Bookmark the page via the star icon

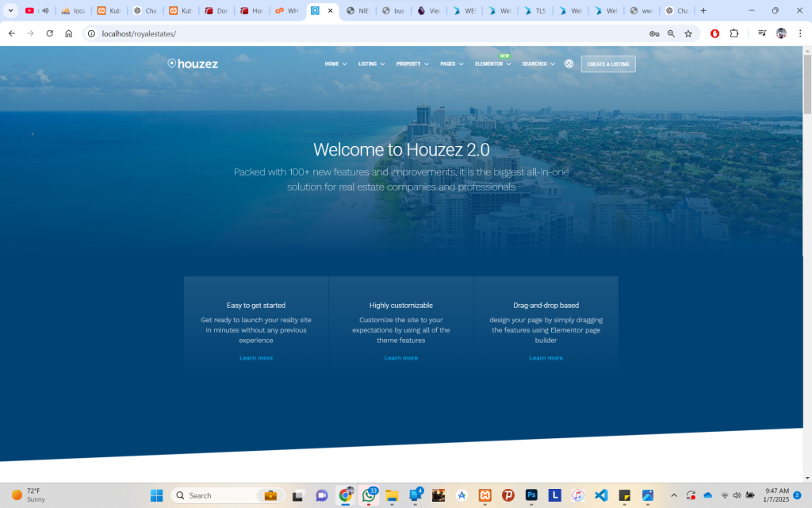[x=688, y=35]
